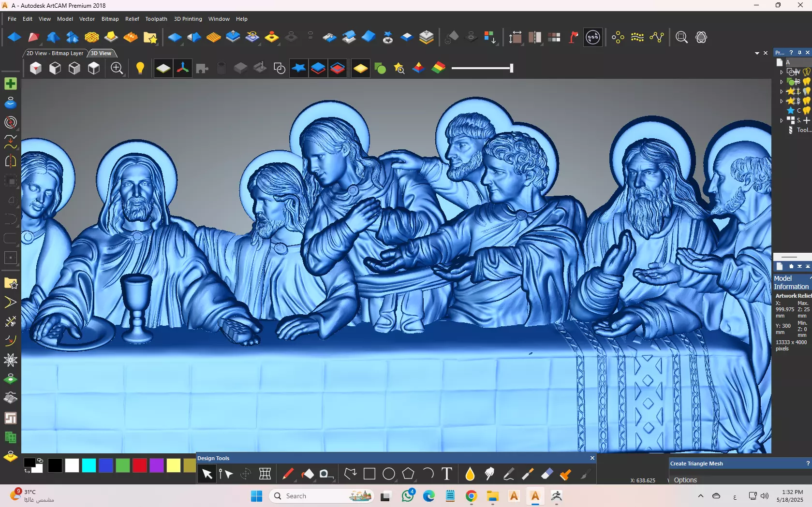
Task: Open the Toolpath menu
Action: click(156, 19)
